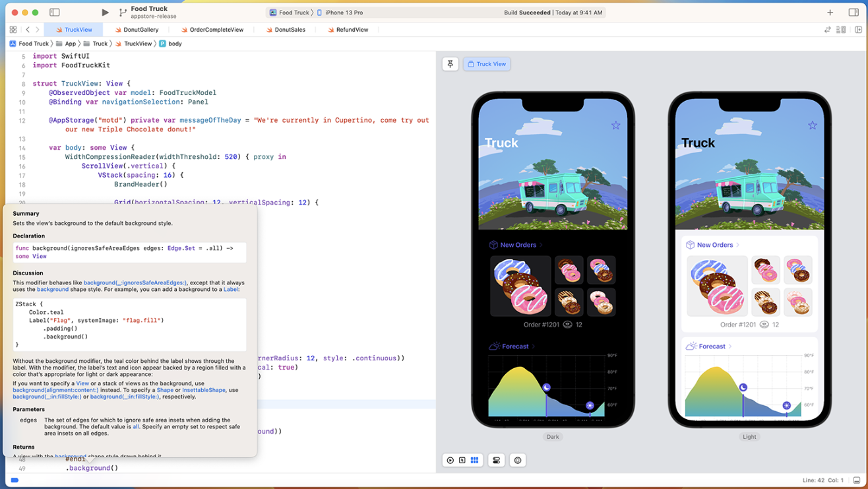Viewport: 868px width, 489px height.
Task: Pin the preview canvas
Action: click(450, 64)
